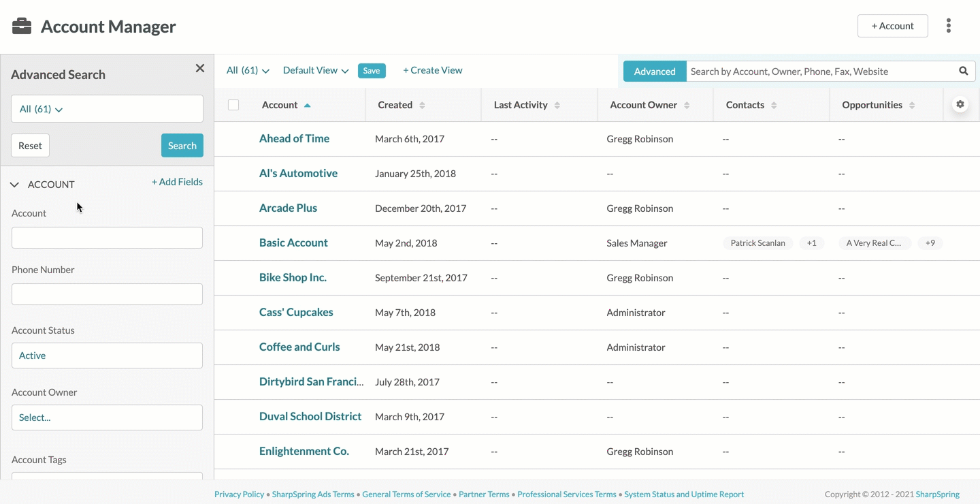Image resolution: width=980 pixels, height=504 pixels.
Task: Open the Default View dropdown
Action: (316, 70)
